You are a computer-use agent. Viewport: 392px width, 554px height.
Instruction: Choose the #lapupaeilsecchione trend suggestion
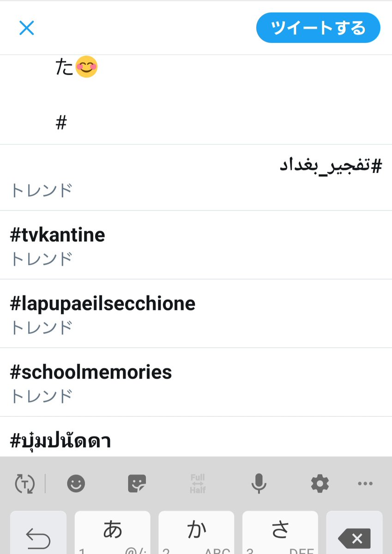coord(196,313)
